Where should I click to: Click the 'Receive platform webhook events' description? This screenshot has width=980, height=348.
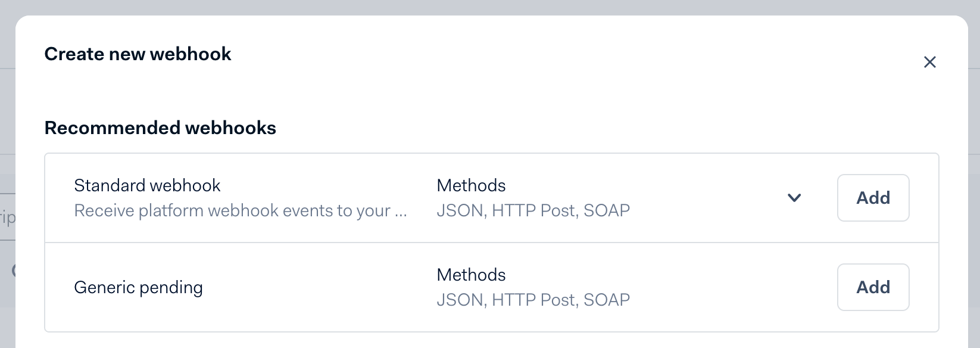point(232,211)
